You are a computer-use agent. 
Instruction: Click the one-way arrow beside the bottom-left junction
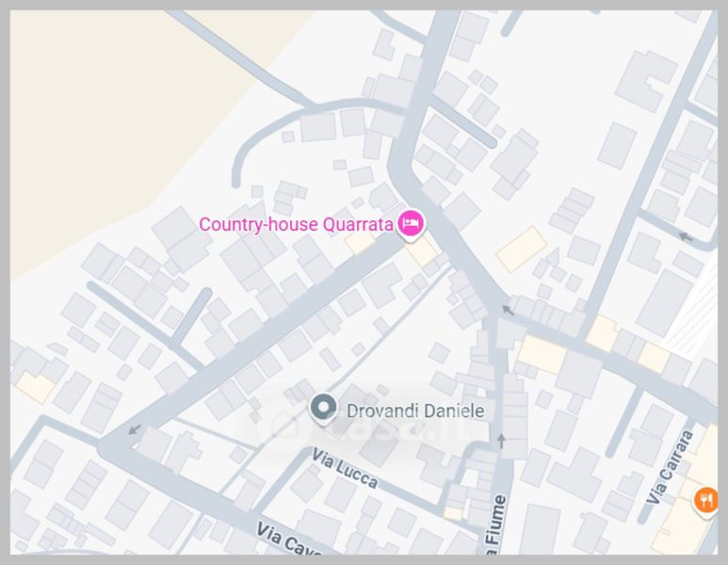point(135,429)
